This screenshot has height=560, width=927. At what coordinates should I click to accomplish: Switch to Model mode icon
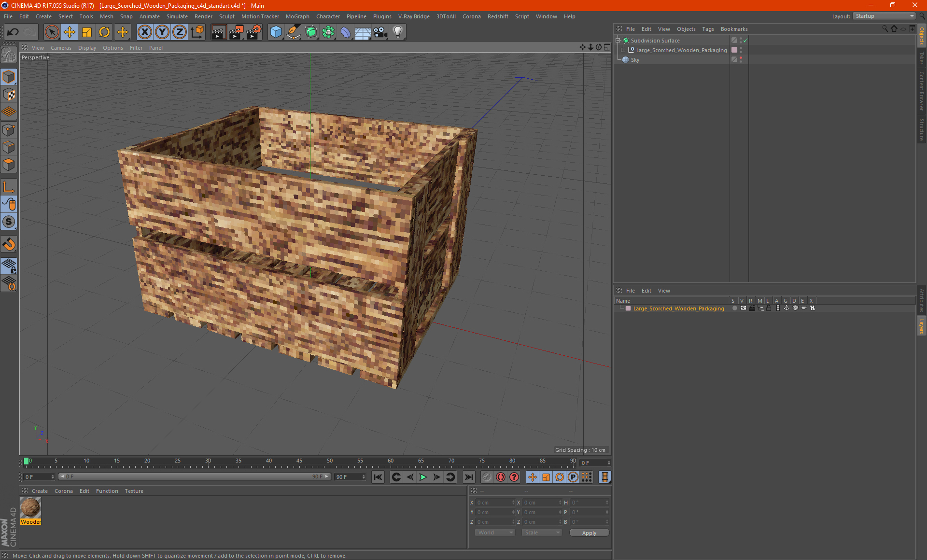pyautogui.click(x=9, y=77)
